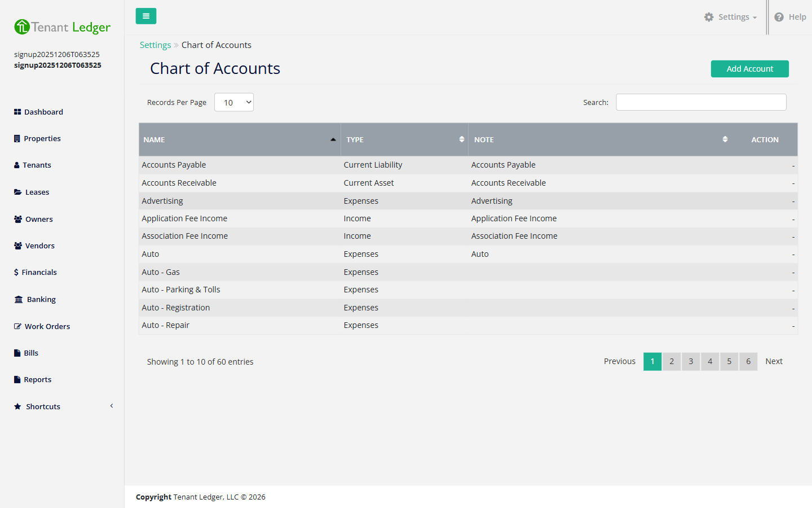Image resolution: width=812 pixels, height=508 pixels.
Task: Open Banking in the sidebar
Action: [41, 299]
